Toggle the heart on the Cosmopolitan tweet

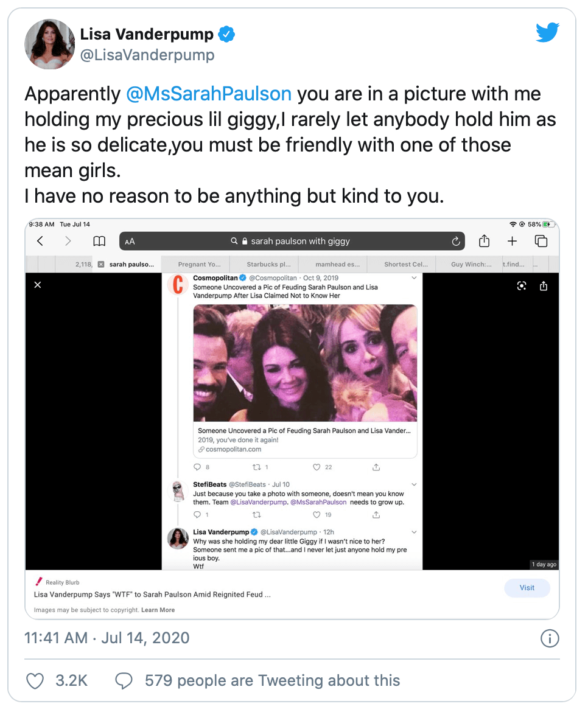[317, 467]
